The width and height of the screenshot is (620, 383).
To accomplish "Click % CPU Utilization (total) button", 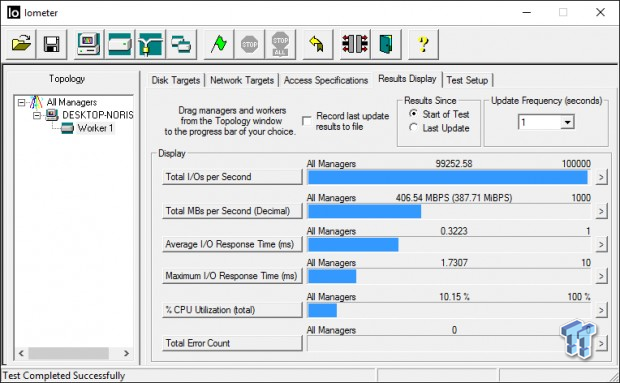I will point(232,310).
